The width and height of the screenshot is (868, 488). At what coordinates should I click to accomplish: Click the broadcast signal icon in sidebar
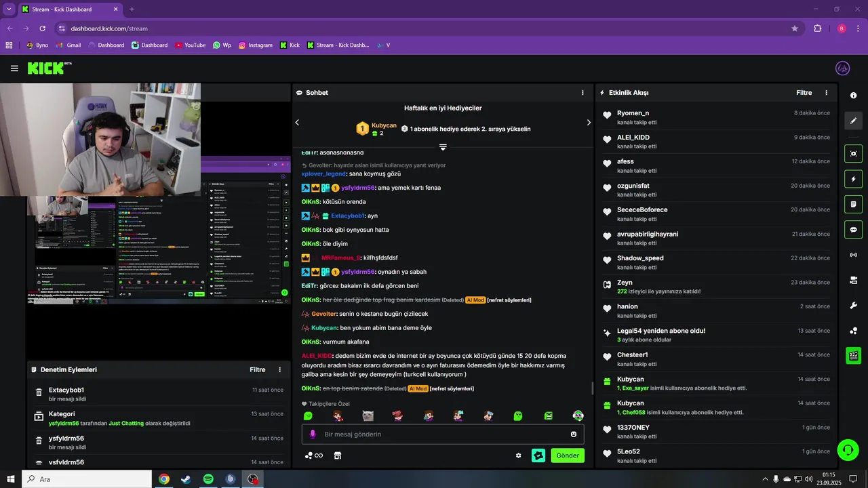[x=854, y=255]
